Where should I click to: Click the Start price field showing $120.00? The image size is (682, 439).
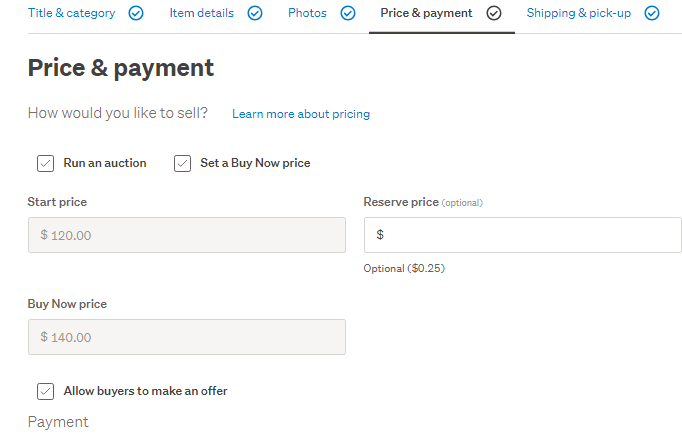click(x=186, y=235)
